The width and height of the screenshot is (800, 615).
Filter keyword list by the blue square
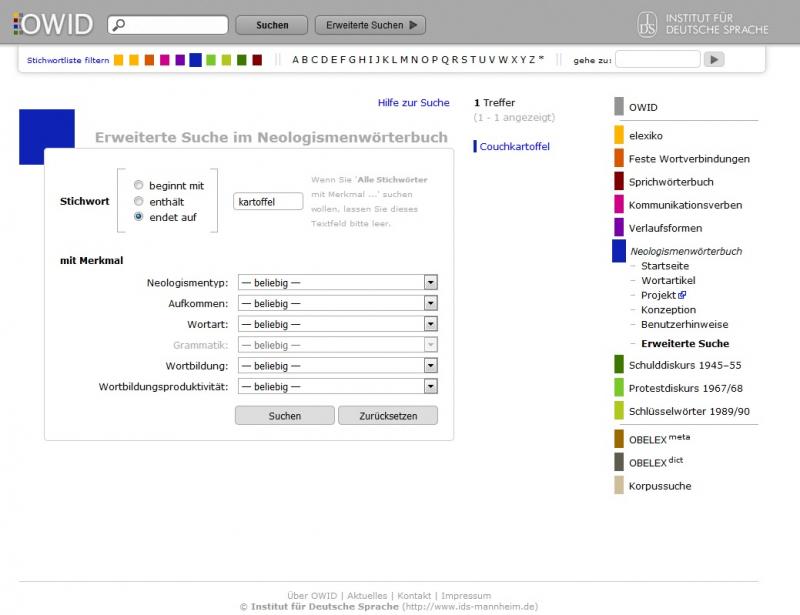(x=195, y=60)
